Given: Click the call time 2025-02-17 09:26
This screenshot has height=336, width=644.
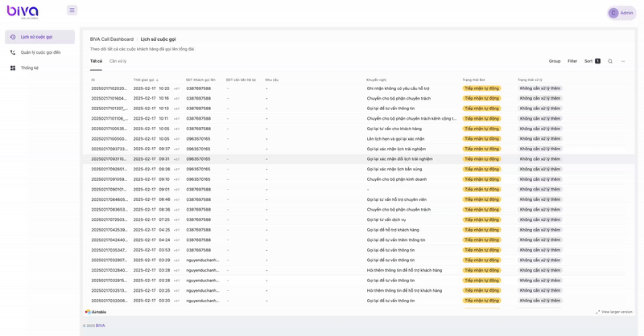Looking at the screenshot, I should [x=151, y=169].
